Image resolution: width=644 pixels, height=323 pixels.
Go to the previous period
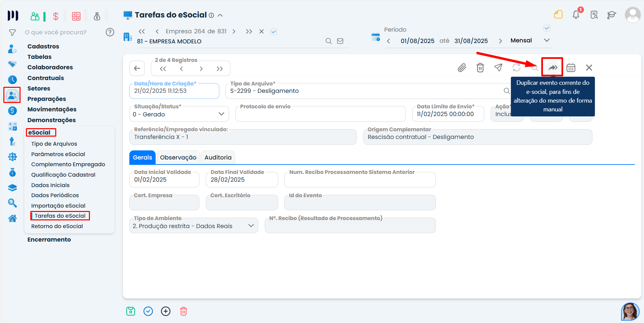click(389, 41)
